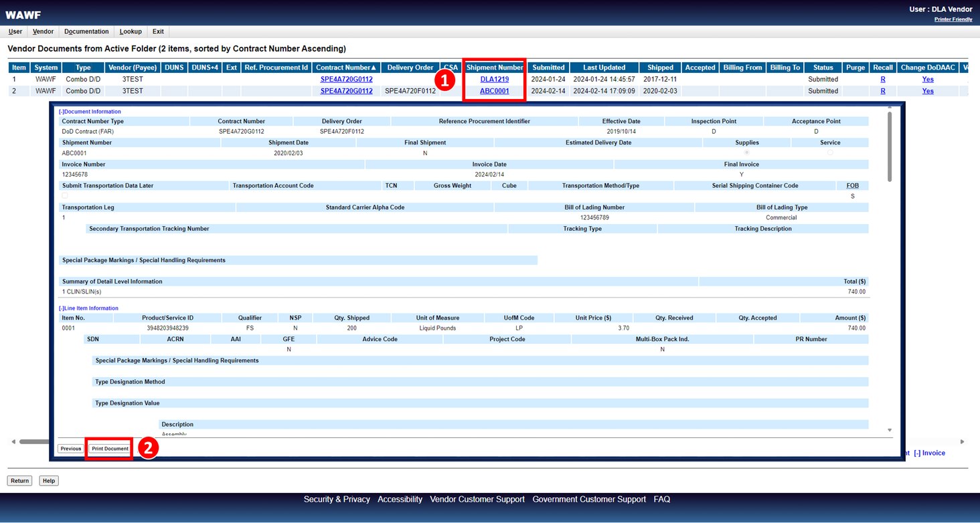Click the document panel vertical scrollbar thumb
The image size is (980, 523).
click(x=890, y=146)
